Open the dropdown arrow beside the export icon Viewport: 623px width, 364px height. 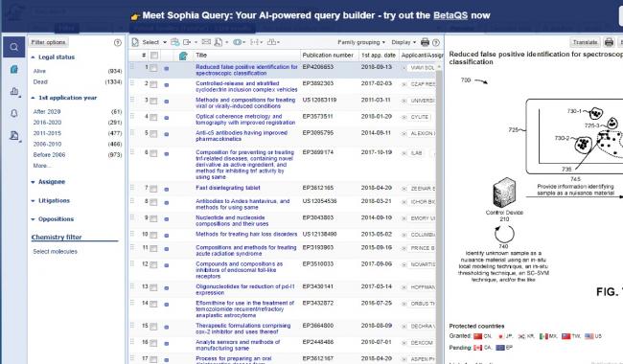click(x=196, y=42)
